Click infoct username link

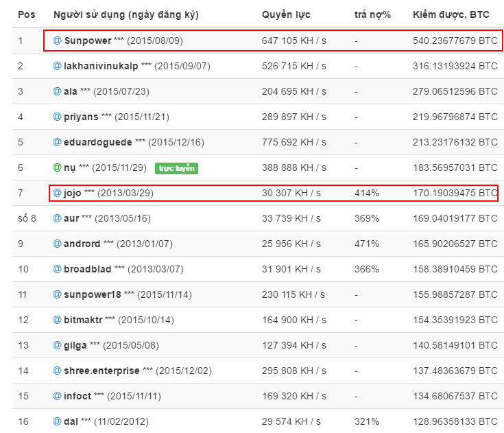77,397
